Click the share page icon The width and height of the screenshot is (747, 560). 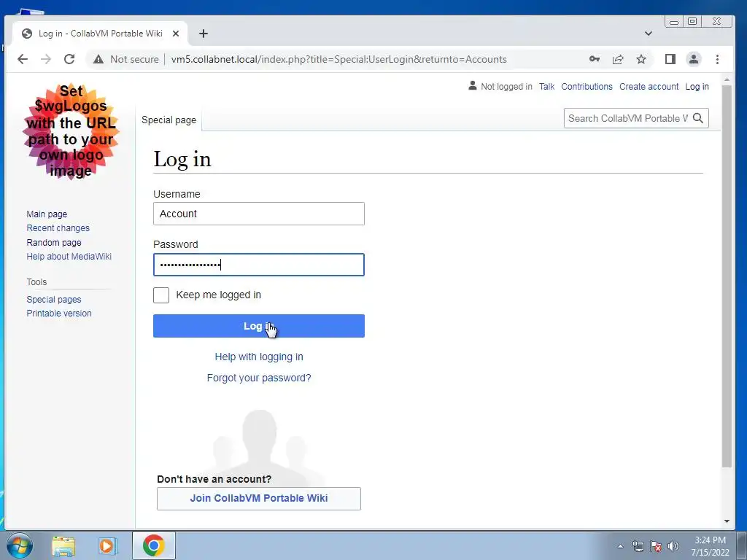pyautogui.click(x=618, y=59)
